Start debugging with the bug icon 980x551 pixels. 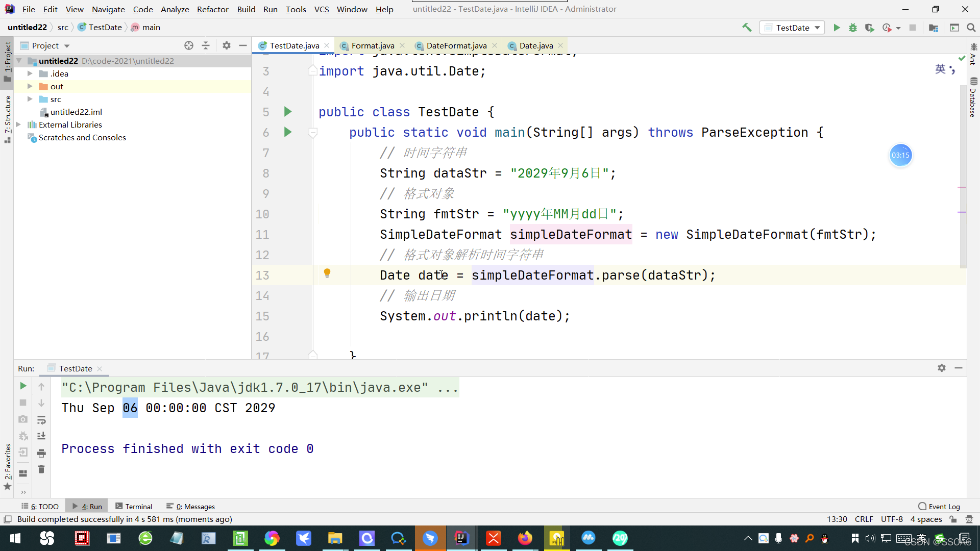click(x=853, y=28)
